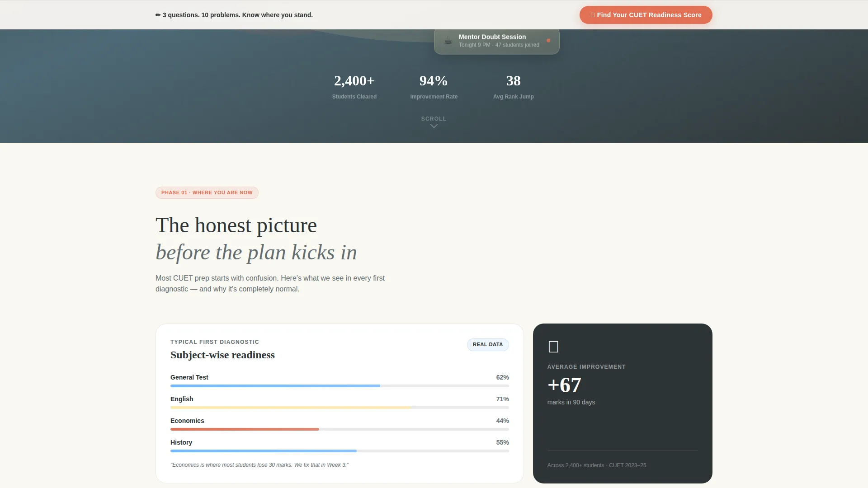Click 'Across 2,400+ students · CUET 2023–25' footnote
Viewport: 868px width, 488px height.
coord(597,465)
